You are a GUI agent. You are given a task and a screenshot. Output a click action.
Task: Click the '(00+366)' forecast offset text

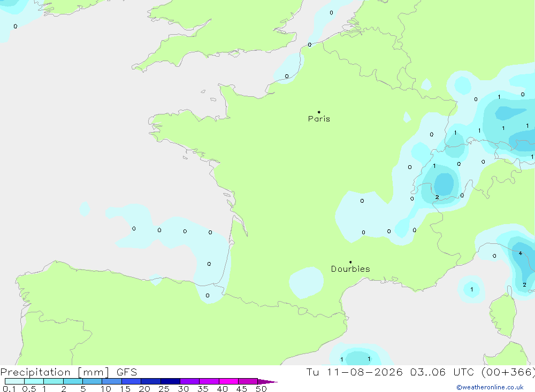(x=508, y=372)
